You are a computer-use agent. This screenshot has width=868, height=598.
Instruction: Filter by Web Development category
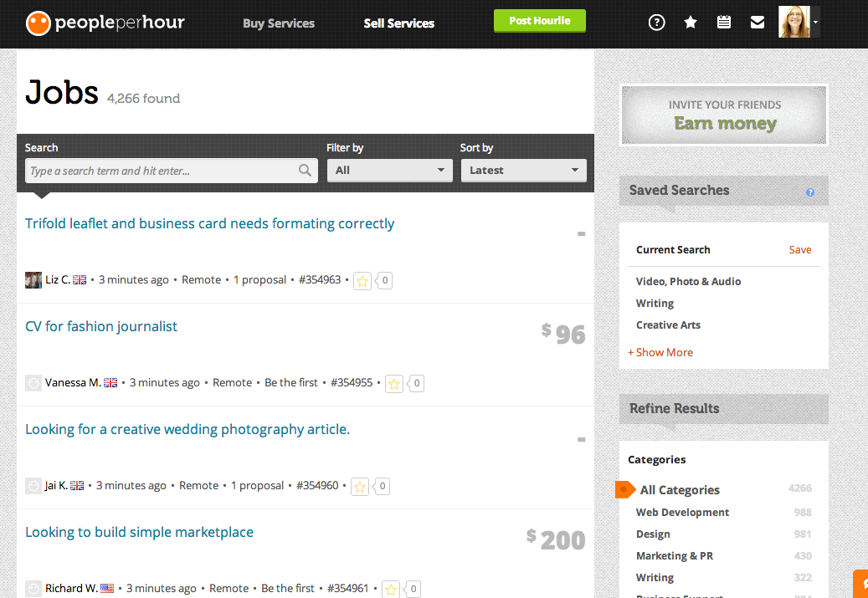click(682, 512)
